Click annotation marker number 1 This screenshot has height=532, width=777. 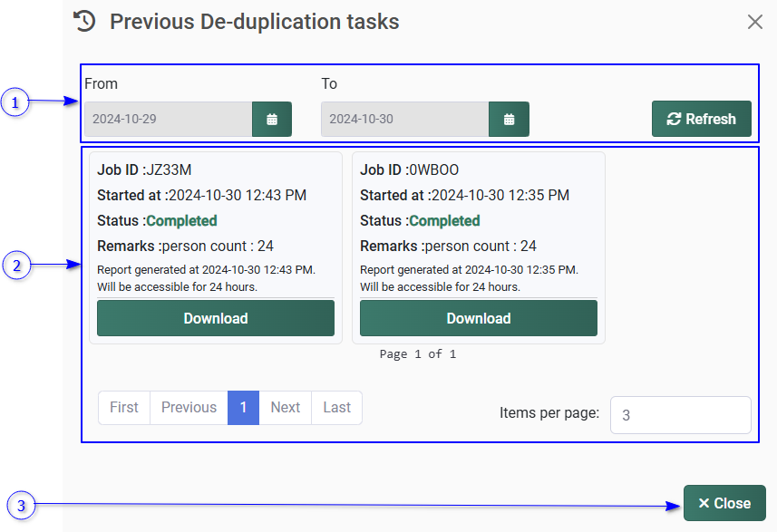click(x=14, y=102)
